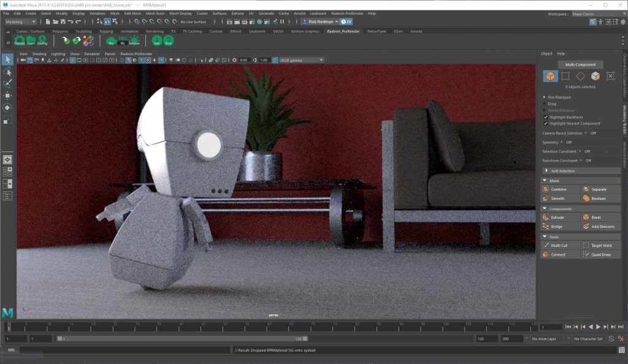Click the Save Scene disk icon
This screenshot has width=628, height=364.
[x=63, y=21]
